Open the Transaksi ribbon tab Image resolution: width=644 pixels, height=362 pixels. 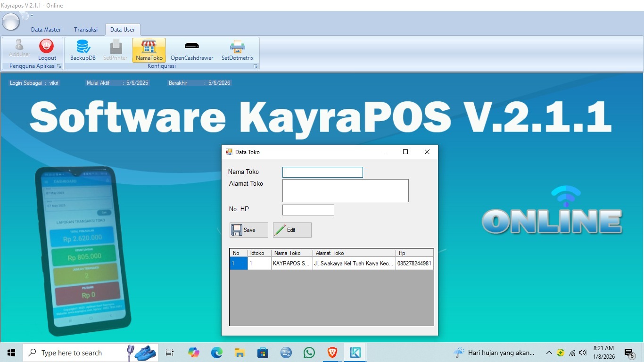[x=86, y=30]
